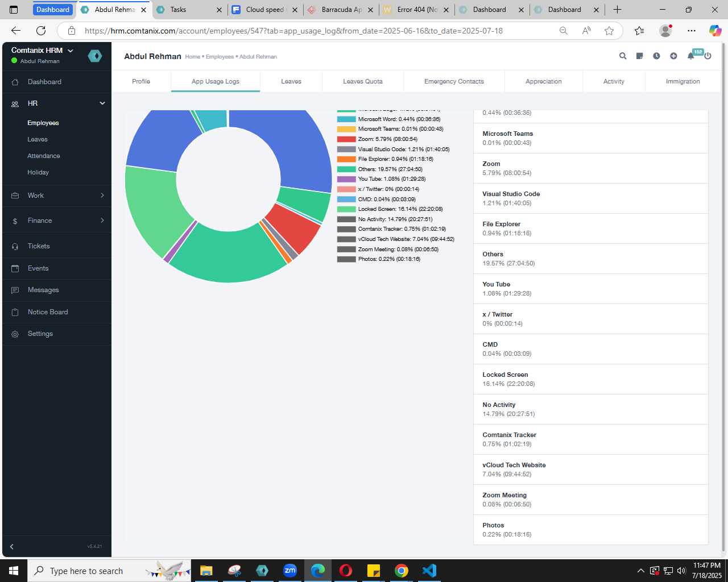Click Home breadcrumb link

point(193,57)
